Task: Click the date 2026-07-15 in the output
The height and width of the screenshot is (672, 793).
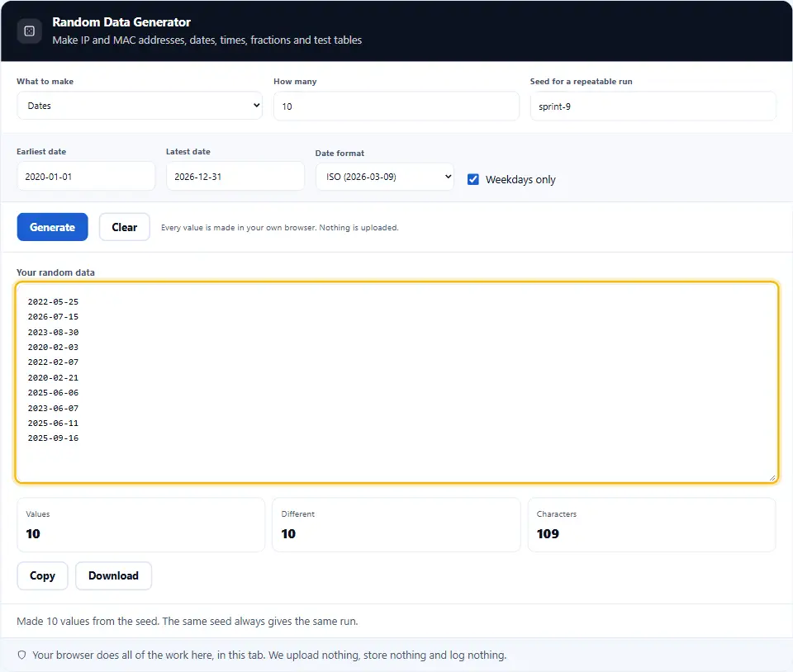Action: 53,317
